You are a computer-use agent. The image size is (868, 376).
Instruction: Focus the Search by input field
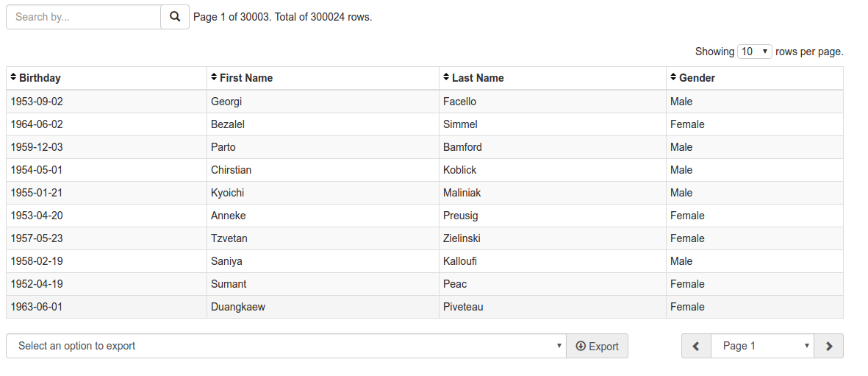84,17
